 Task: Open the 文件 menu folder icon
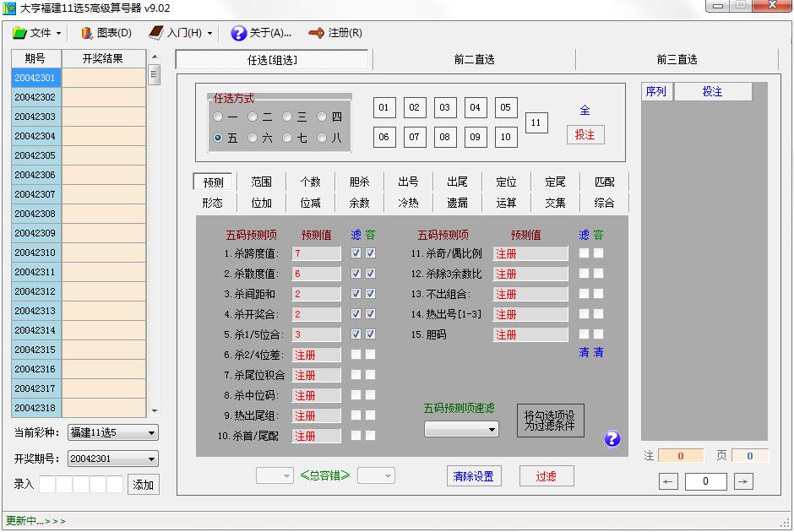[x=19, y=33]
